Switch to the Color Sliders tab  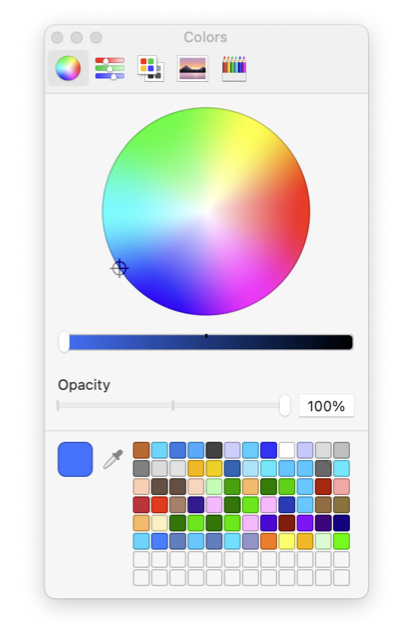[x=110, y=68]
